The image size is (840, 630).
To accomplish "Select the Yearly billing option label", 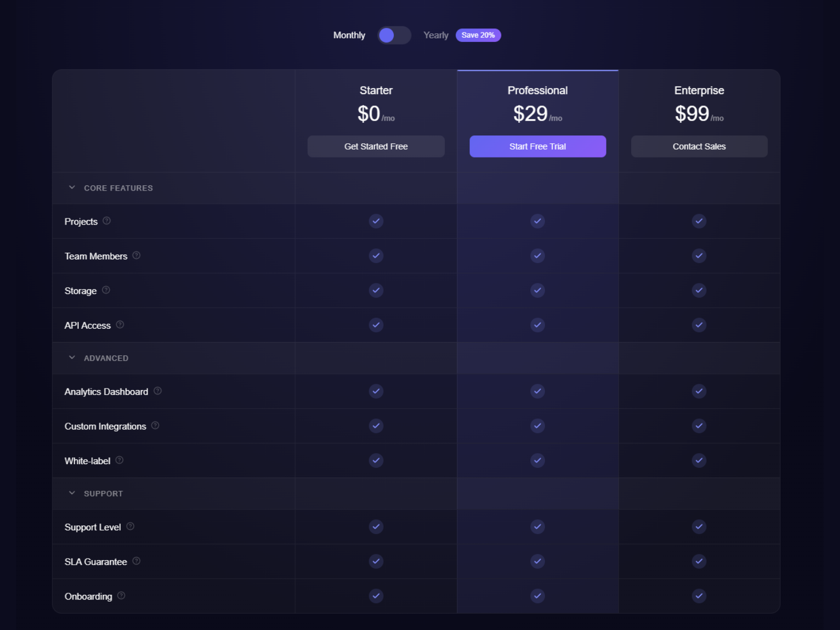I will (x=436, y=35).
